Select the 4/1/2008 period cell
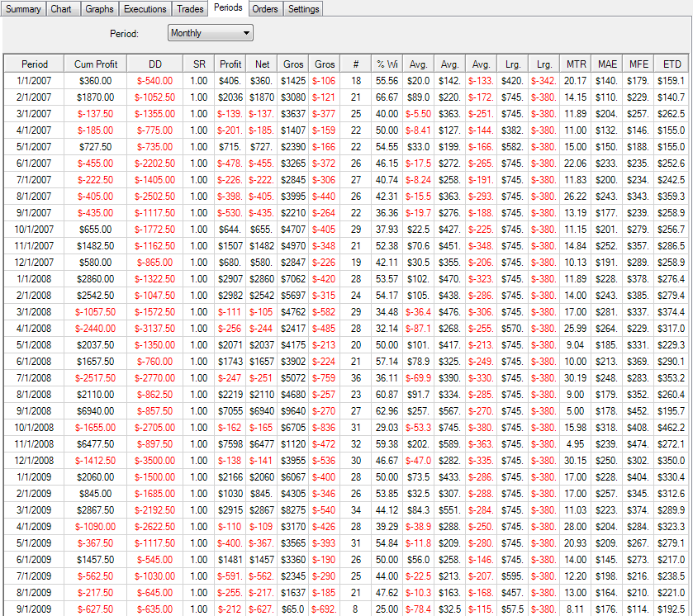This screenshot has height=616, width=693. coord(34,329)
